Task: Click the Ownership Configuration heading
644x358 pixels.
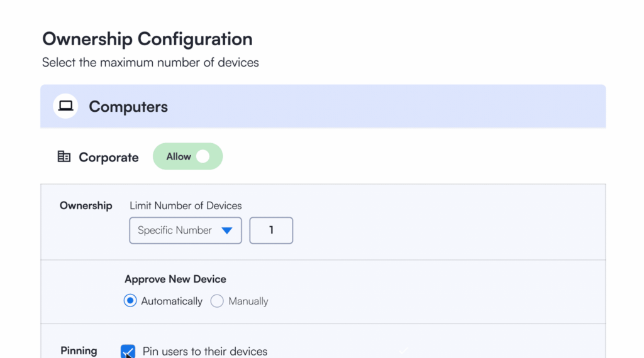Action: [147, 39]
